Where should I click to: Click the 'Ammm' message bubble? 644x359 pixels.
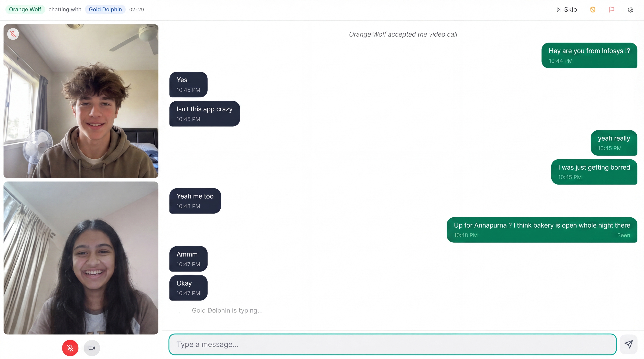188,259
